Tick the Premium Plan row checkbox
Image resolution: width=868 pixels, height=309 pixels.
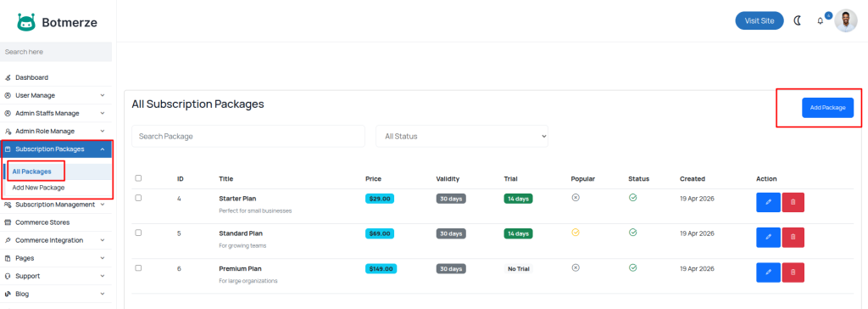[138, 267]
